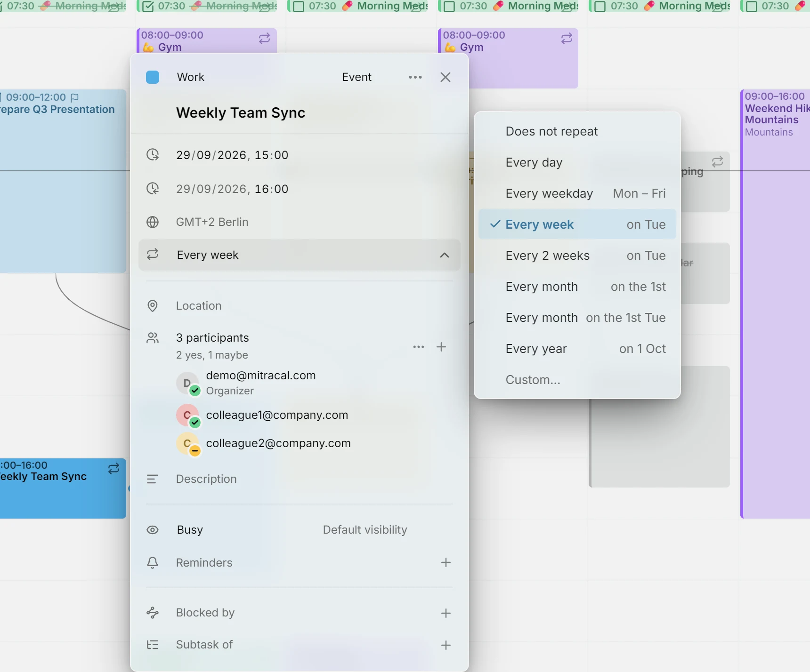Edit the Weekly Team Sync title field
This screenshot has width=810, height=672.
pyautogui.click(x=241, y=113)
